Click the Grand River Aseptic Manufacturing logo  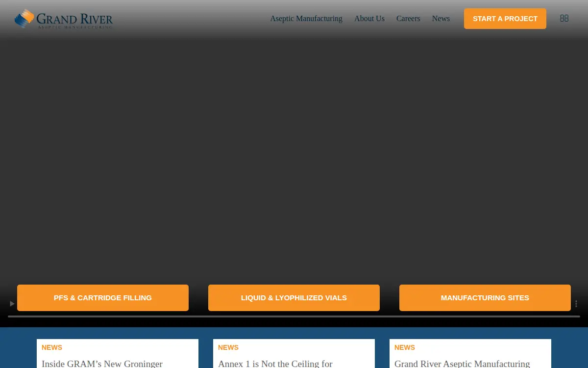[x=64, y=19]
